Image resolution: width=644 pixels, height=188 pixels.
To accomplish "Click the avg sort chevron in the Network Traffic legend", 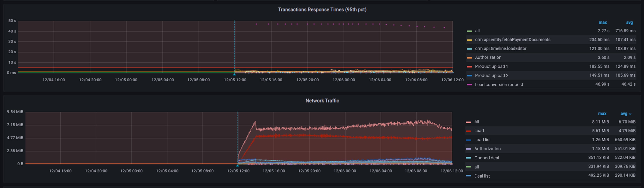I will tap(630, 114).
